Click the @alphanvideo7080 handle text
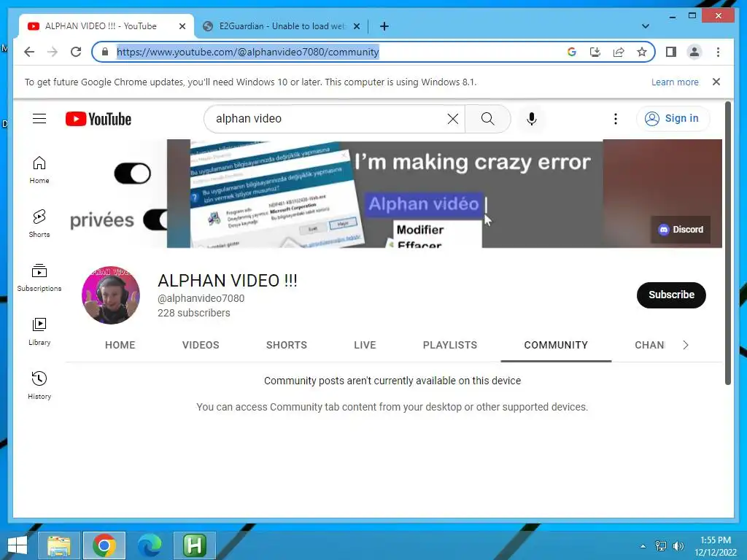Screen dimensions: 747x560 click(201, 298)
